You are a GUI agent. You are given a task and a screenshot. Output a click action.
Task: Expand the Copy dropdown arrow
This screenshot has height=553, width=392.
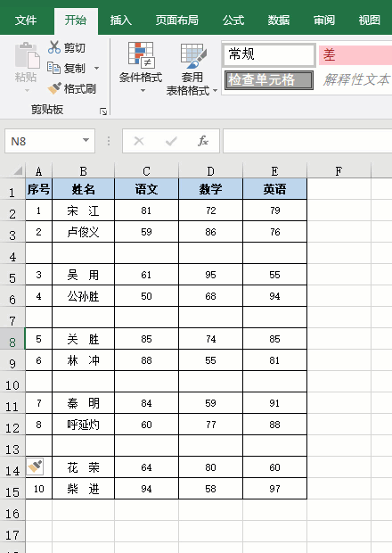tap(96, 68)
